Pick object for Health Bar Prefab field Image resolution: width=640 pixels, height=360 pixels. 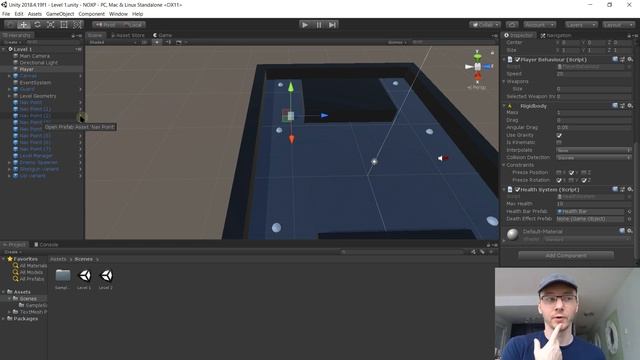tap(629, 211)
